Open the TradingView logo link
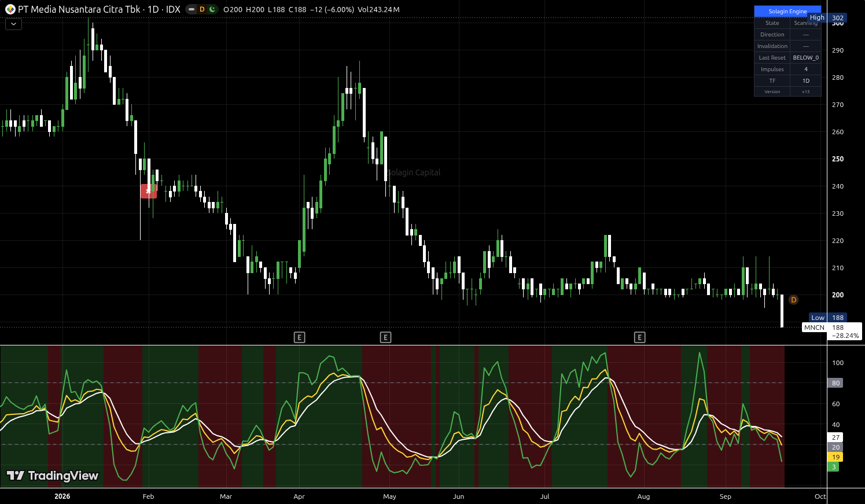865x504 pixels. [x=53, y=476]
